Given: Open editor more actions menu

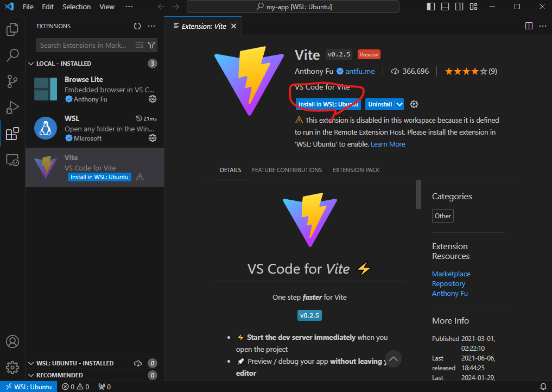Looking at the screenshot, I should (543, 26).
